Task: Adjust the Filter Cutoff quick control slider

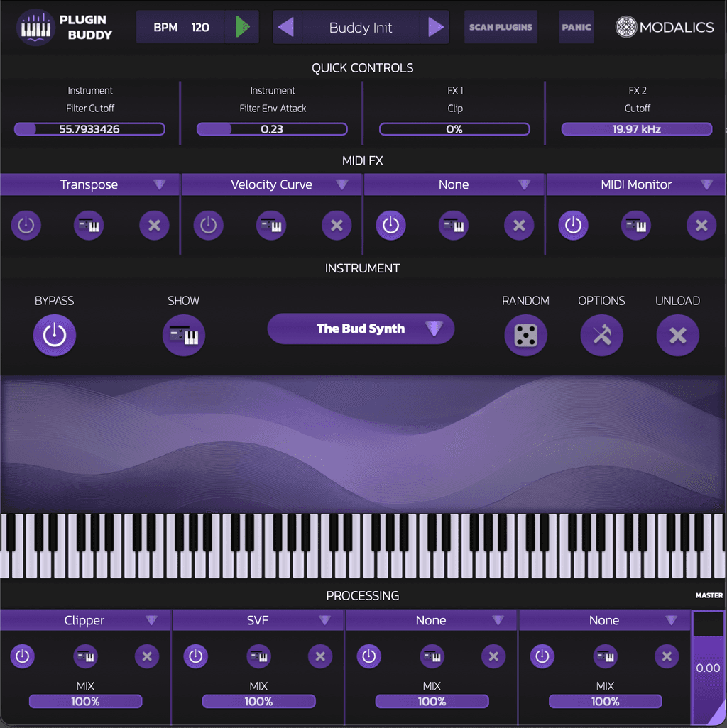Action: click(90, 129)
